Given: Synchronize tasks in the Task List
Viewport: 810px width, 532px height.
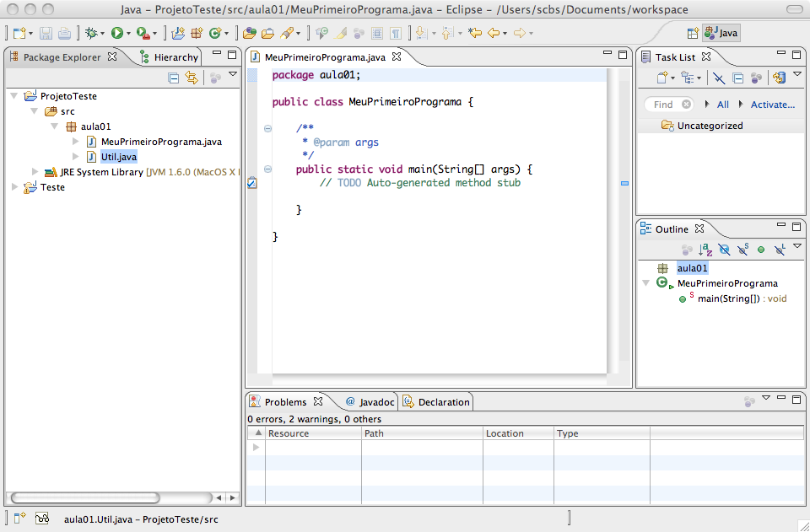Looking at the screenshot, I should click(x=780, y=78).
